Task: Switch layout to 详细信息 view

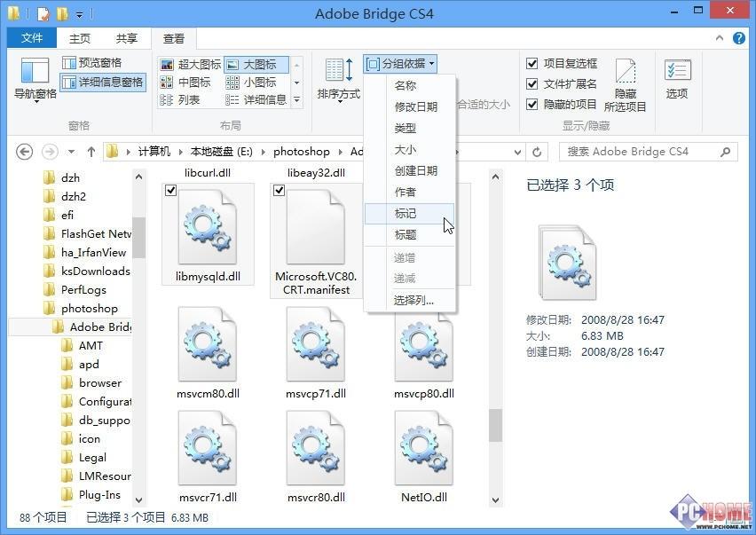Action: pyautogui.click(x=256, y=99)
